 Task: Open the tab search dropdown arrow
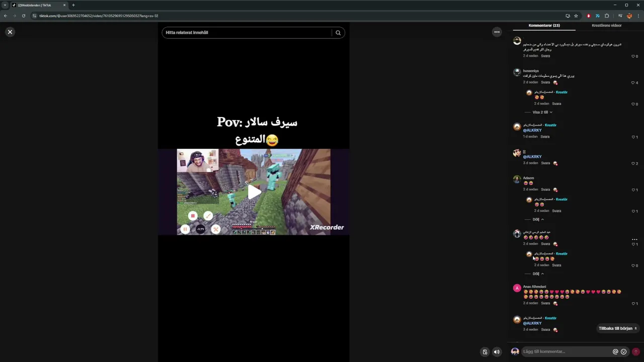tap(5, 5)
